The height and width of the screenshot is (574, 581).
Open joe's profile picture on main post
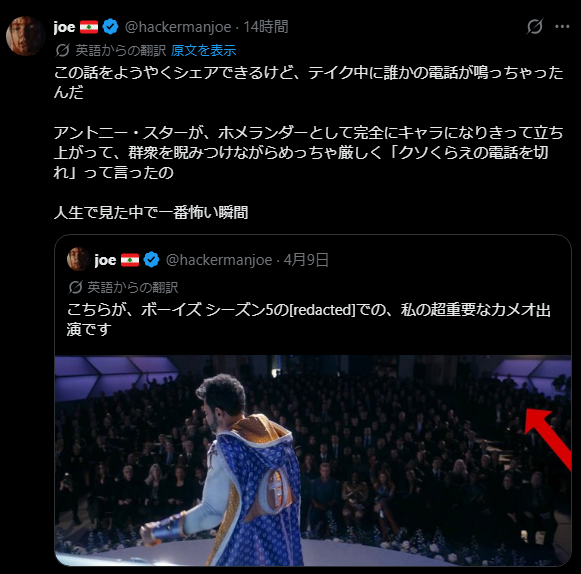[x=25, y=36]
